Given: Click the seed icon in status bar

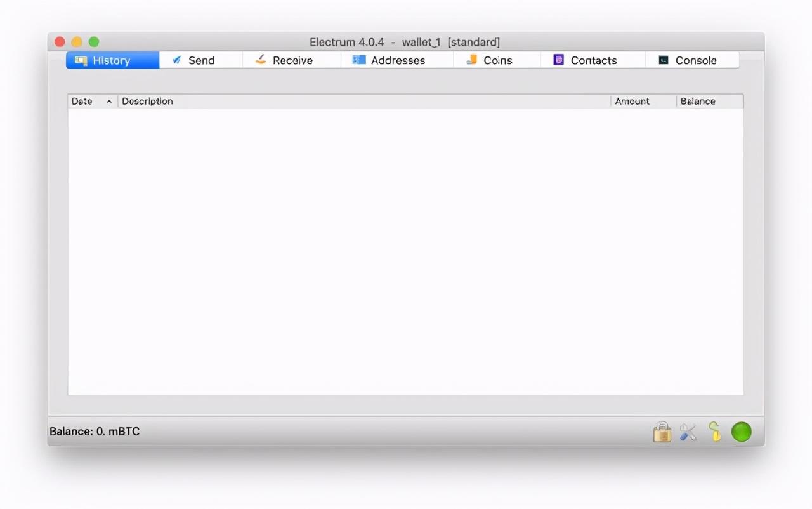Looking at the screenshot, I should coord(715,432).
